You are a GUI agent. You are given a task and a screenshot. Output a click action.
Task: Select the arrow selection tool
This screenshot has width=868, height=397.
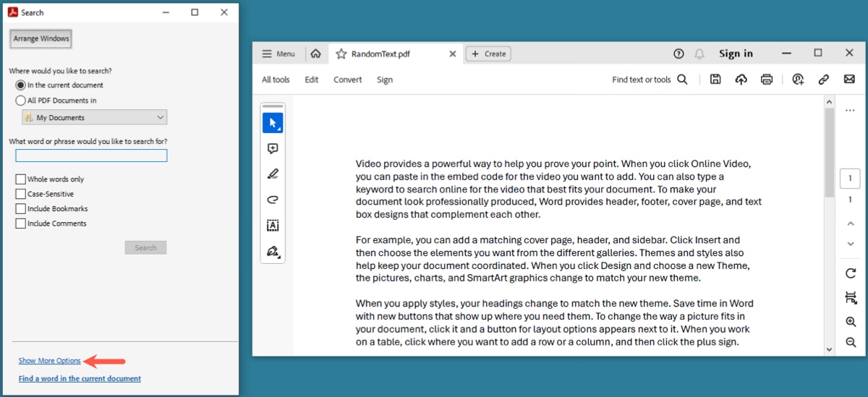tap(273, 123)
